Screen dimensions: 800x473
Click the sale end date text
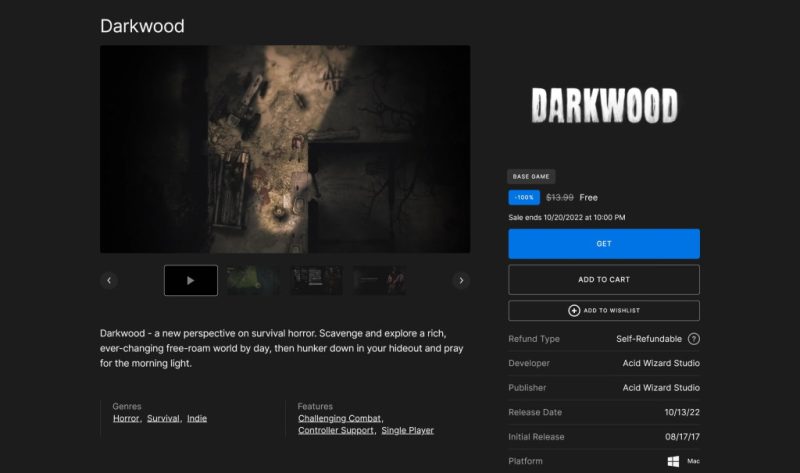[566, 217]
